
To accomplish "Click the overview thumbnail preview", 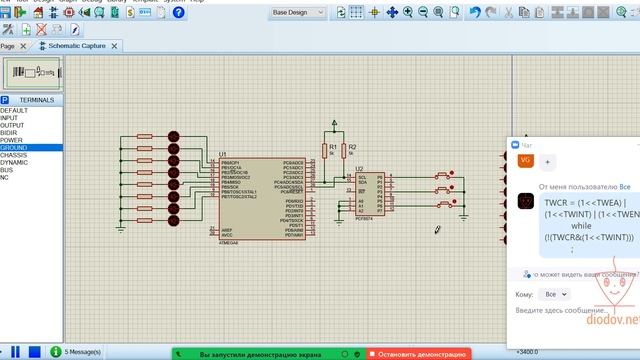I will pos(32,73).
